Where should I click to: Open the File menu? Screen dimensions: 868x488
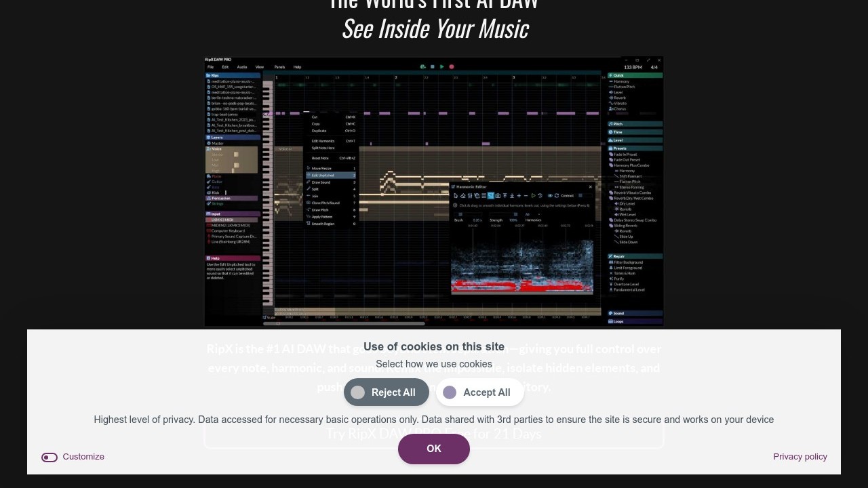[x=211, y=67]
